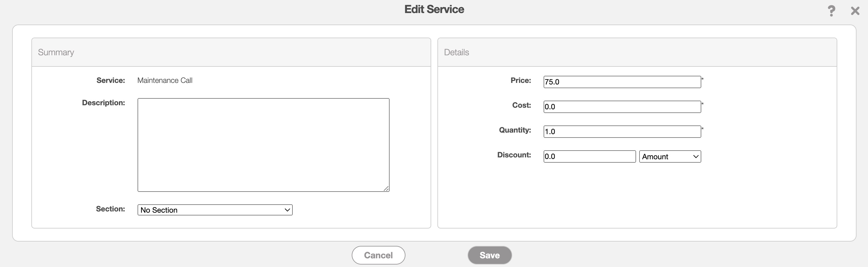Viewport: 868px width, 267px height.
Task: Focus the Cost input field
Action: click(x=622, y=107)
